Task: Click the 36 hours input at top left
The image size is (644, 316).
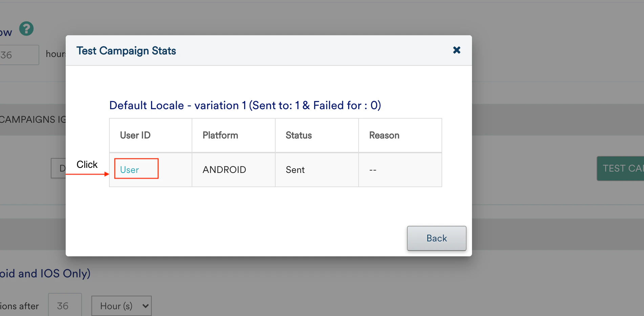Action: pos(19,55)
